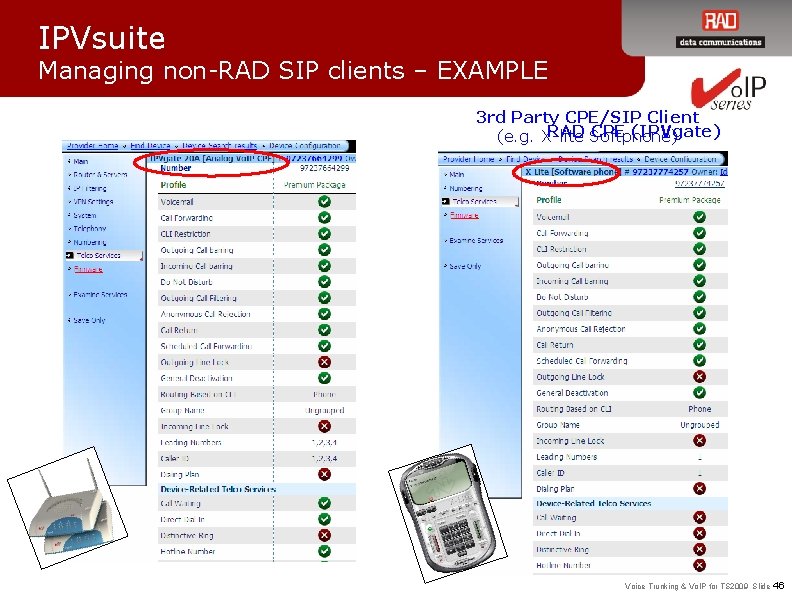Click the wireless router device image
792x594 pixels.
coord(68,508)
